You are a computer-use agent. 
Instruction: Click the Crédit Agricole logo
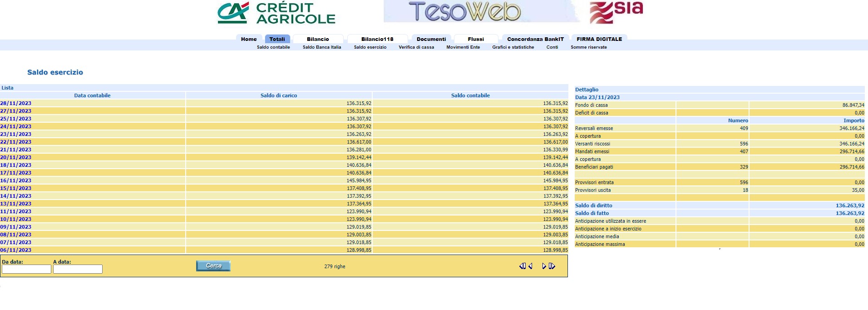coord(276,13)
